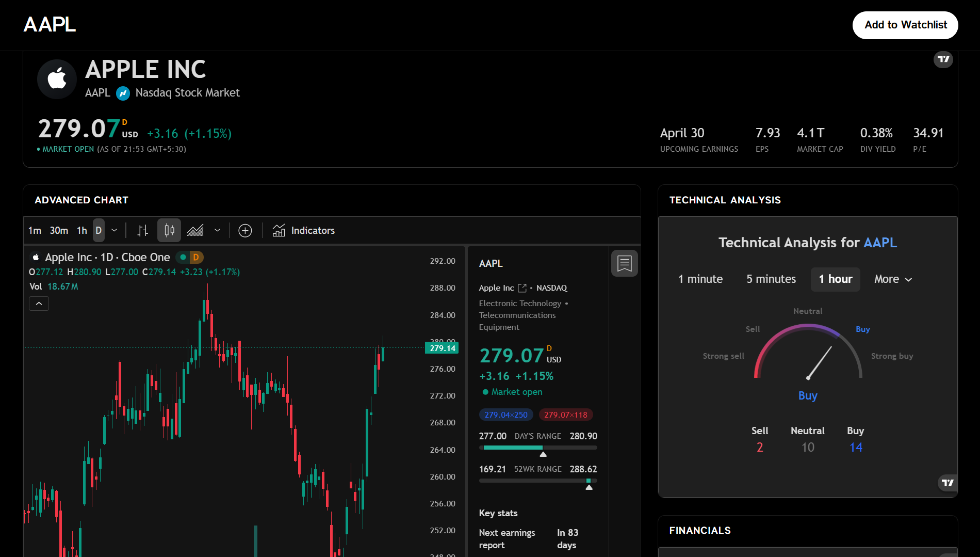Collapse the chart legend with the chevron
Screen dimensions: 980x557
39,304
